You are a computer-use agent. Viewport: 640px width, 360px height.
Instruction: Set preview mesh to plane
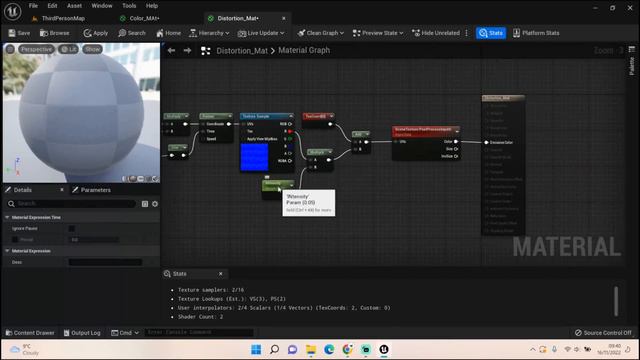140,179
